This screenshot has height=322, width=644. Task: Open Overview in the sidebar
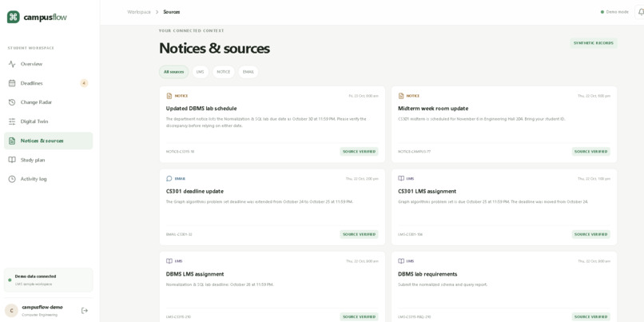pos(49,64)
